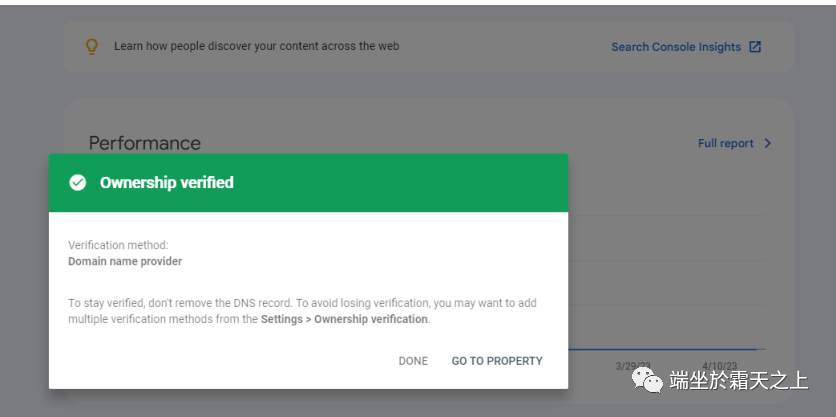Click the 3/29/23 date label on chart

[631, 366]
